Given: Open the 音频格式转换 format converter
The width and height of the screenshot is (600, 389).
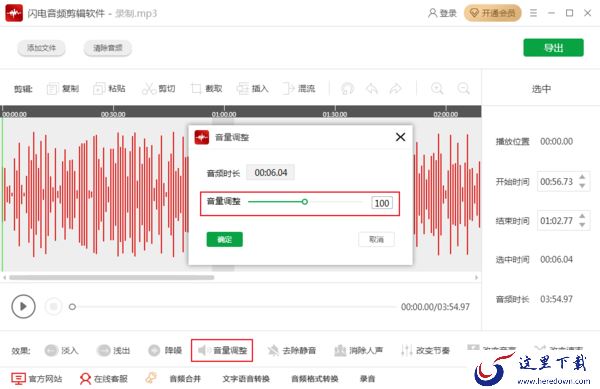Looking at the screenshot, I should [x=315, y=379].
